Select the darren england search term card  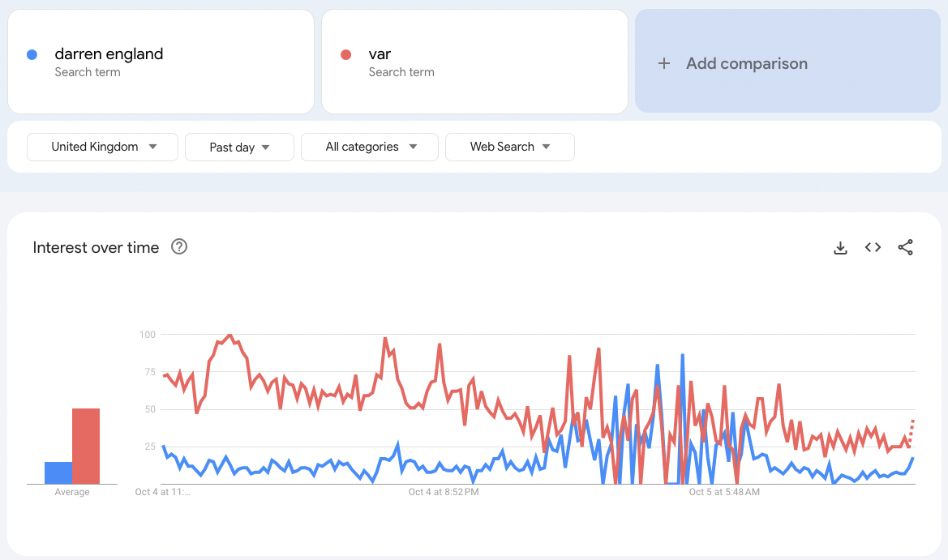[x=161, y=62]
